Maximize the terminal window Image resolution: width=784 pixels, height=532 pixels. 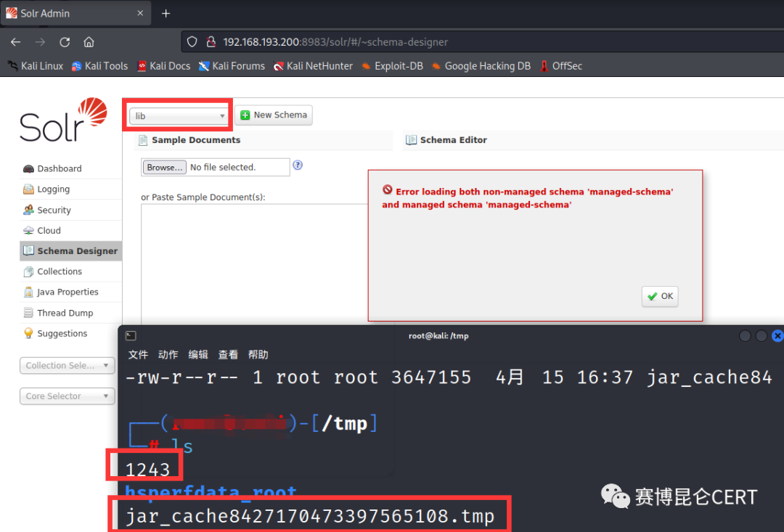tap(761, 335)
